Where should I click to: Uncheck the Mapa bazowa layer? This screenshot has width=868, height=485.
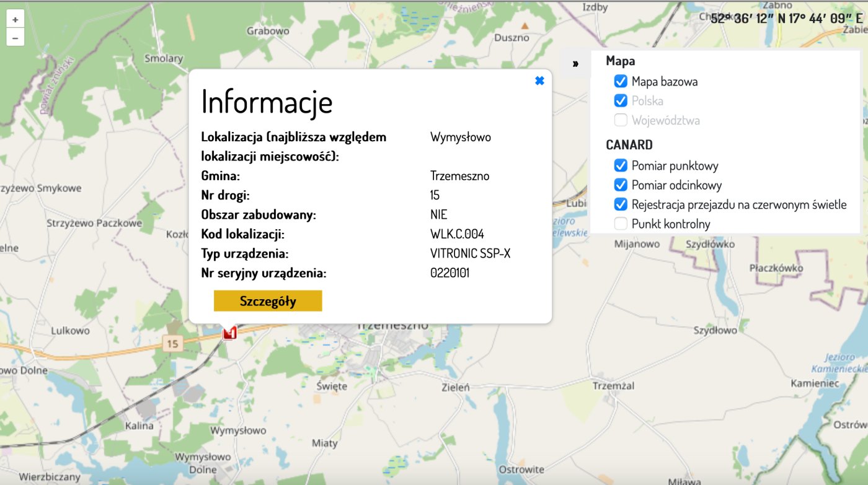[x=621, y=81]
